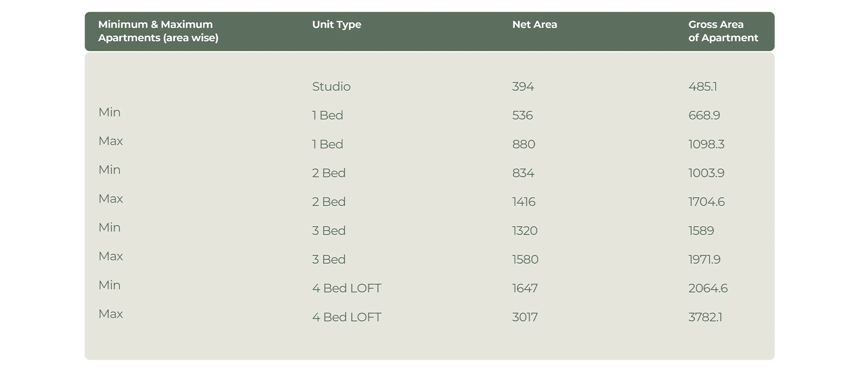This screenshot has width=868, height=369.
Task: Click gross area value 668.9
Action: point(704,115)
